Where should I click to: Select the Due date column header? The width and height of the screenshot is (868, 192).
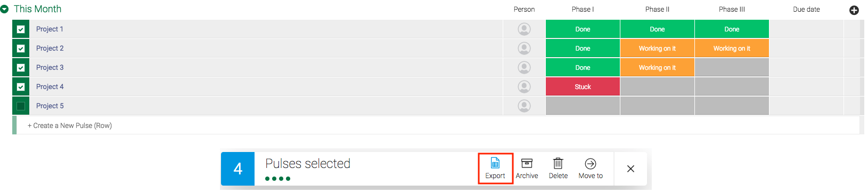pos(806,9)
